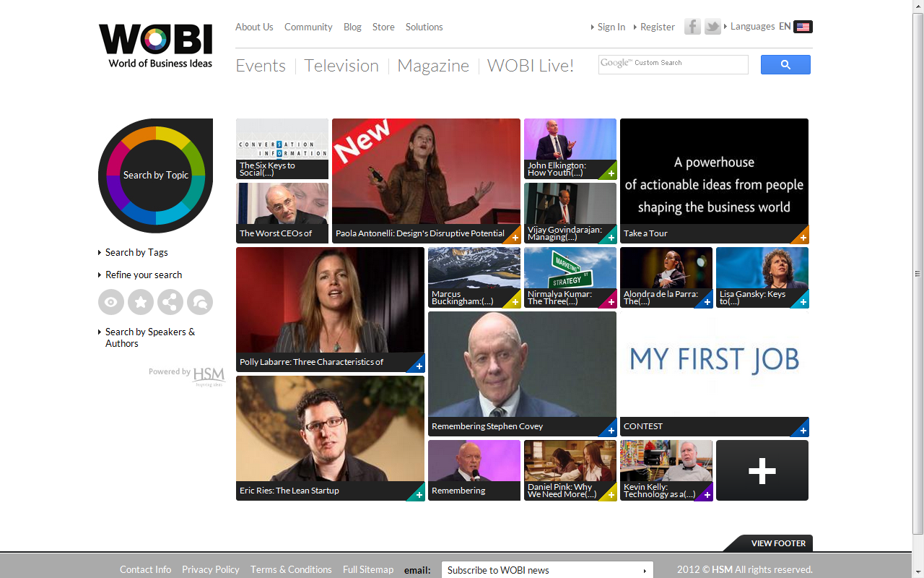Click plus icon on Alondra de la Parra tile
Viewport: 924px width, 578px height.
tap(707, 302)
